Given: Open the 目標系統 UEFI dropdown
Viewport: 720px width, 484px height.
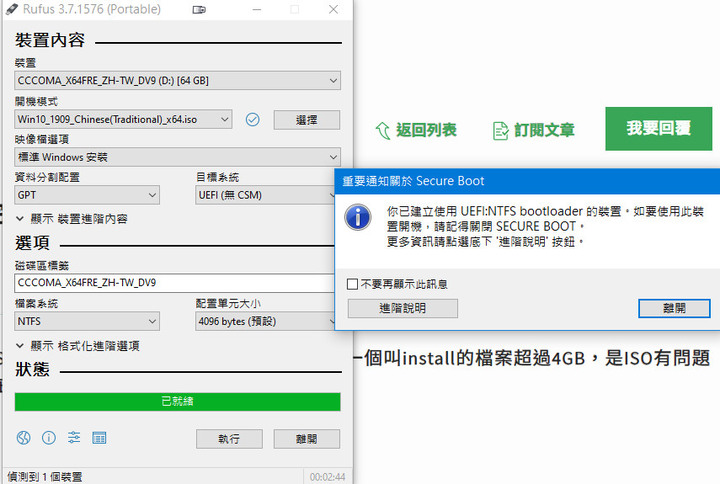Looking at the screenshot, I should pos(265,195).
